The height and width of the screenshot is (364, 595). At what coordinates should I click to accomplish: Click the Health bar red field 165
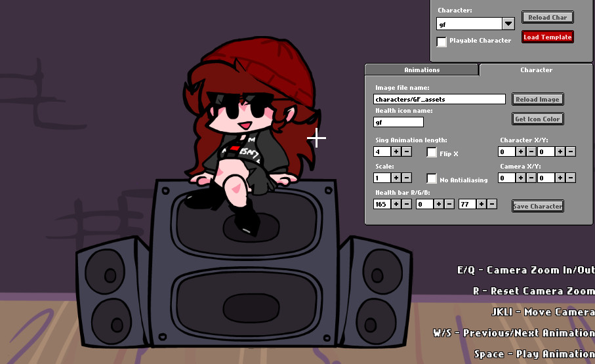coord(382,204)
